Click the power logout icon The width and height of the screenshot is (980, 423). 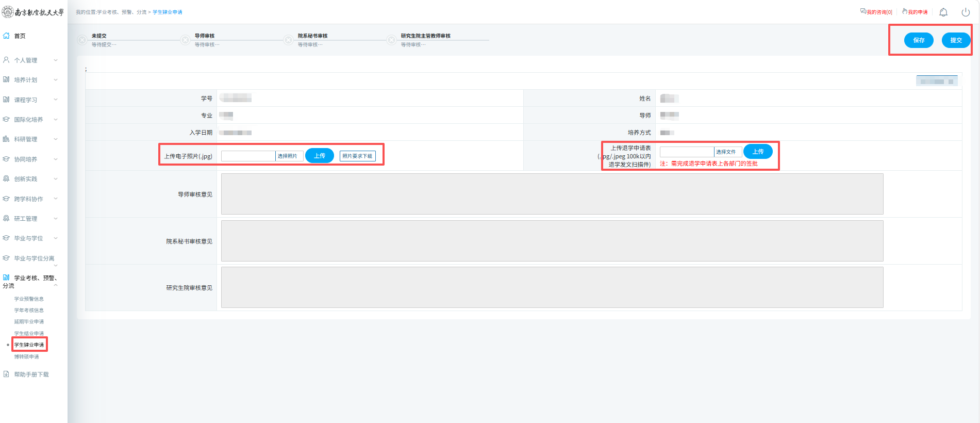coord(966,12)
